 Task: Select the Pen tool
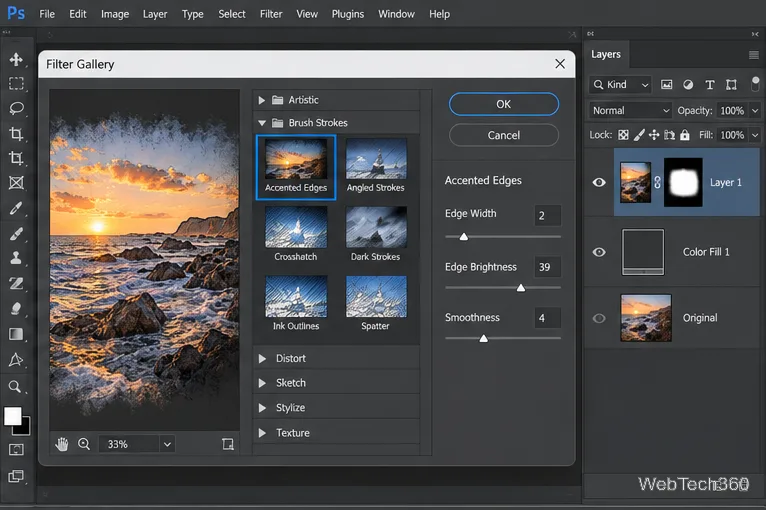coord(16,360)
